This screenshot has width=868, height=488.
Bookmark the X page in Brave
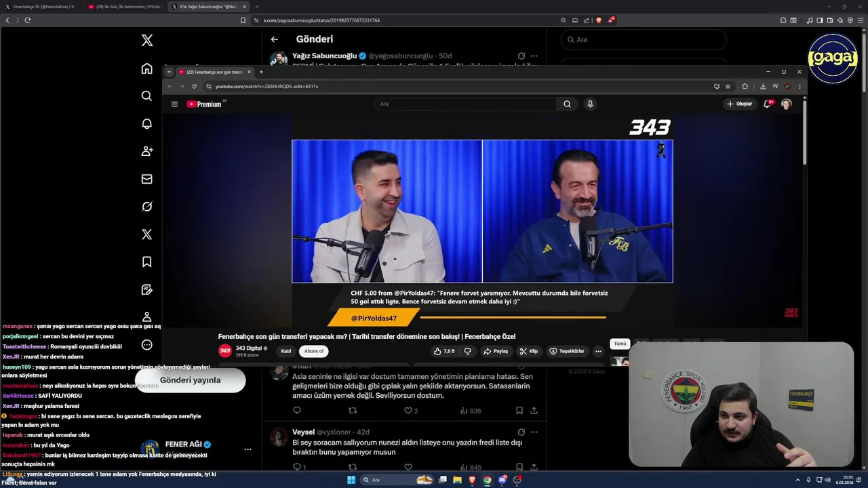[243, 20]
